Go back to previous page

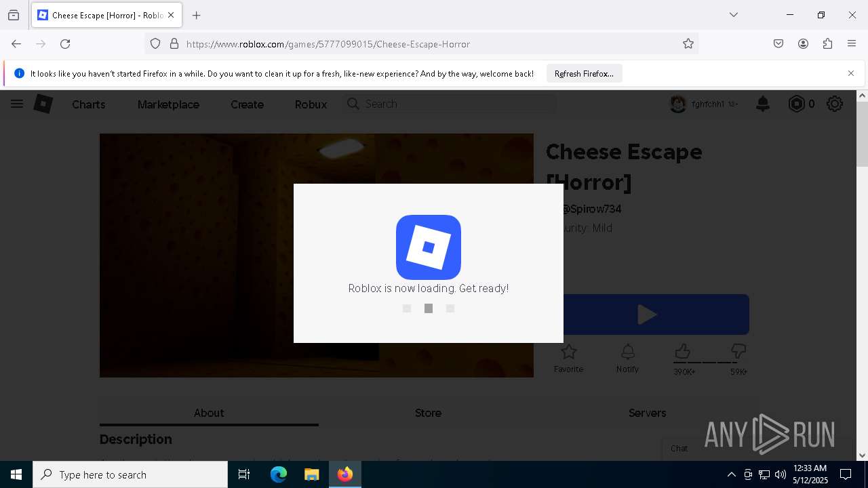point(16,44)
